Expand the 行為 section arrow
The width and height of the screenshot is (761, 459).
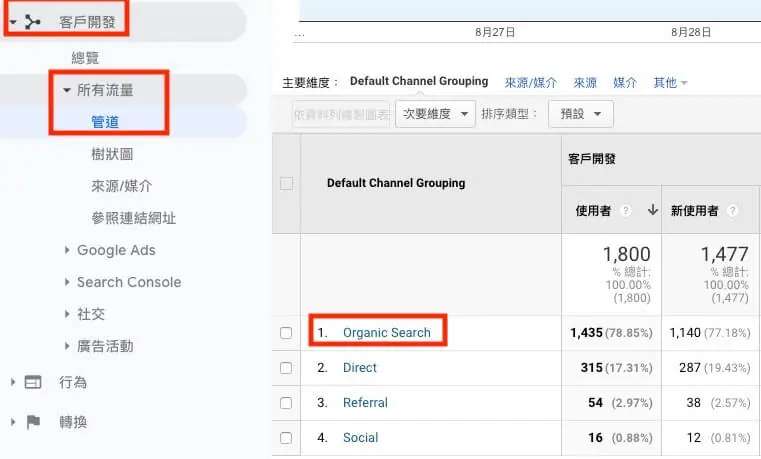(x=13, y=382)
